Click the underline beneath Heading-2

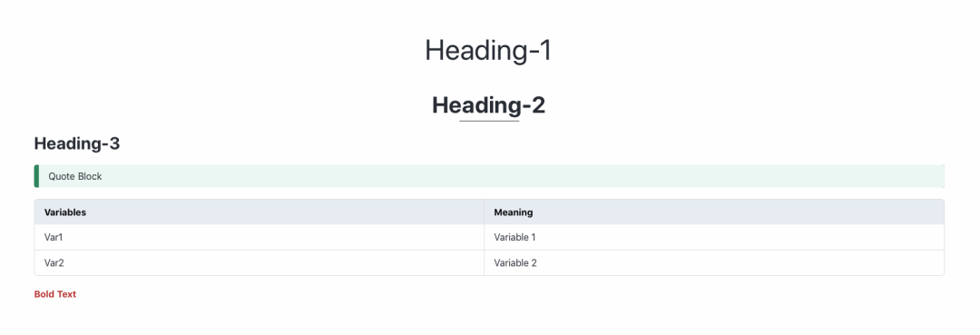(489, 121)
